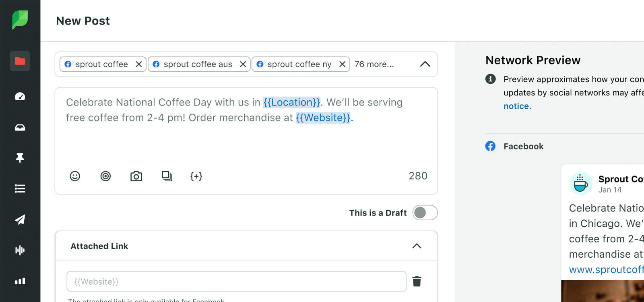The width and height of the screenshot is (644, 302).
Task: Insert dynamic field with {+} icon
Action: (196, 176)
